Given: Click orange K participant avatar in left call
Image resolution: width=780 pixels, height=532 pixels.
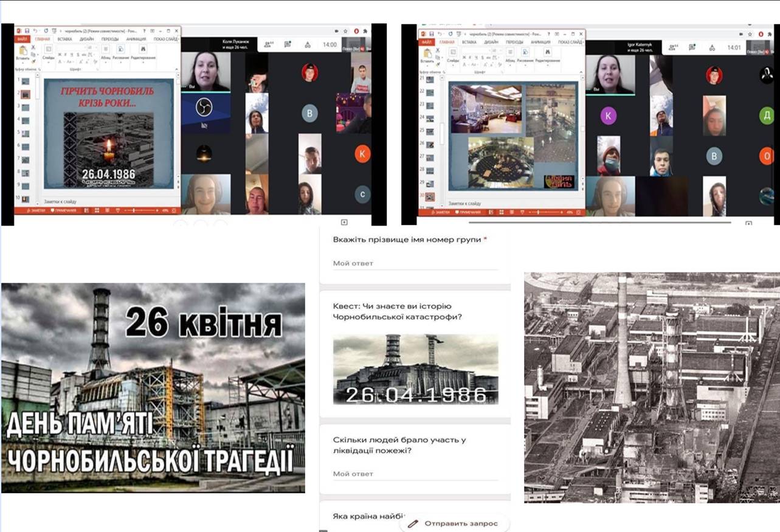Looking at the screenshot, I should click(x=362, y=154).
